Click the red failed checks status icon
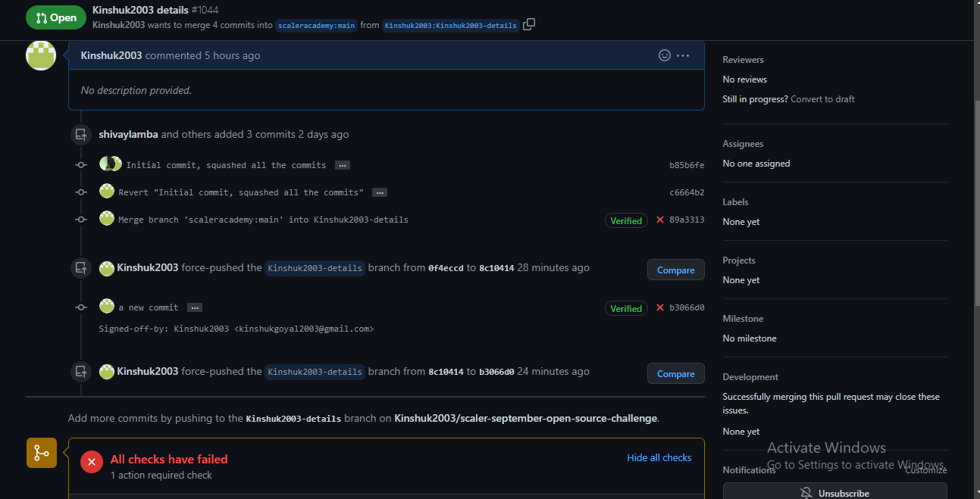The width and height of the screenshot is (980, 499). pos(92,461)
